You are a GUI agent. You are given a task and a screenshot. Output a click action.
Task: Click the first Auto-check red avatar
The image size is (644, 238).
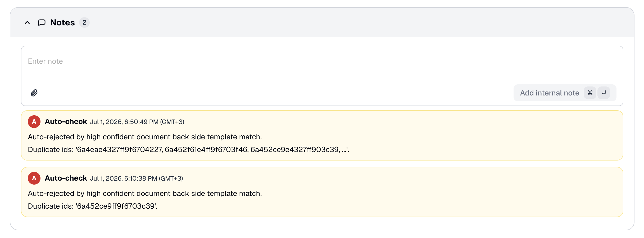(34, 122)
